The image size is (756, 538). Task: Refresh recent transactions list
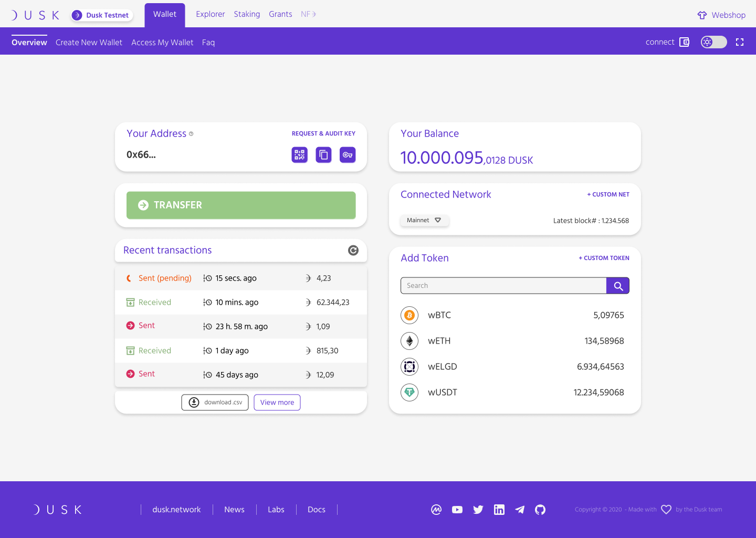click(x=353, y=251)
